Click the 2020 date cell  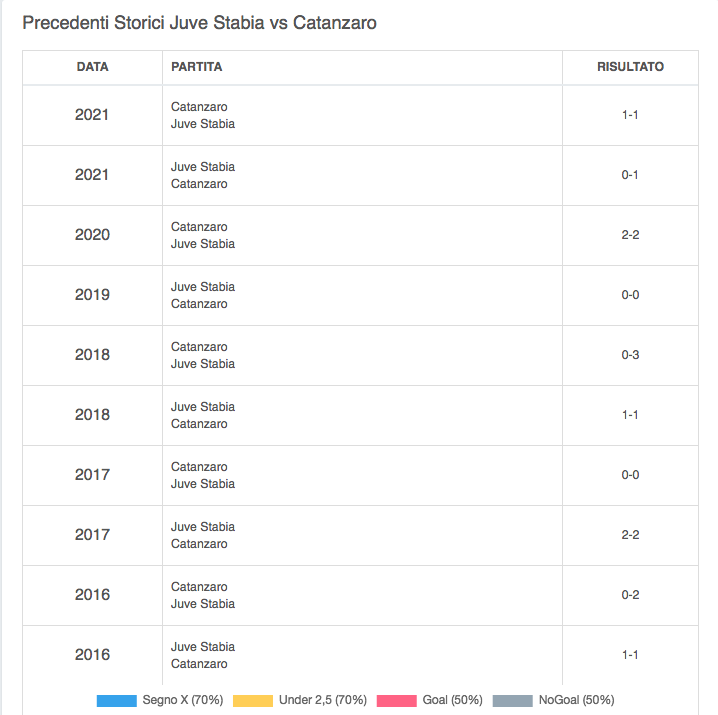(x=92, y=235)
